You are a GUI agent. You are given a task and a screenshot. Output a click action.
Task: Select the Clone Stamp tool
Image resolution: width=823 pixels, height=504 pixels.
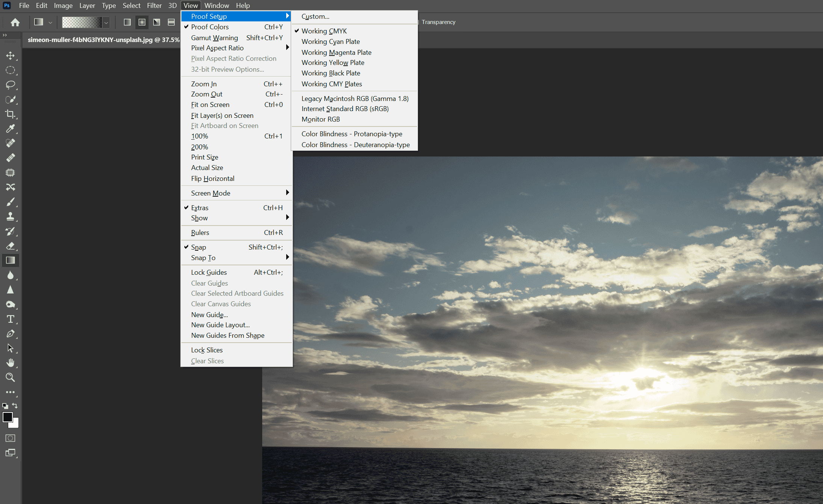(11, 217)
